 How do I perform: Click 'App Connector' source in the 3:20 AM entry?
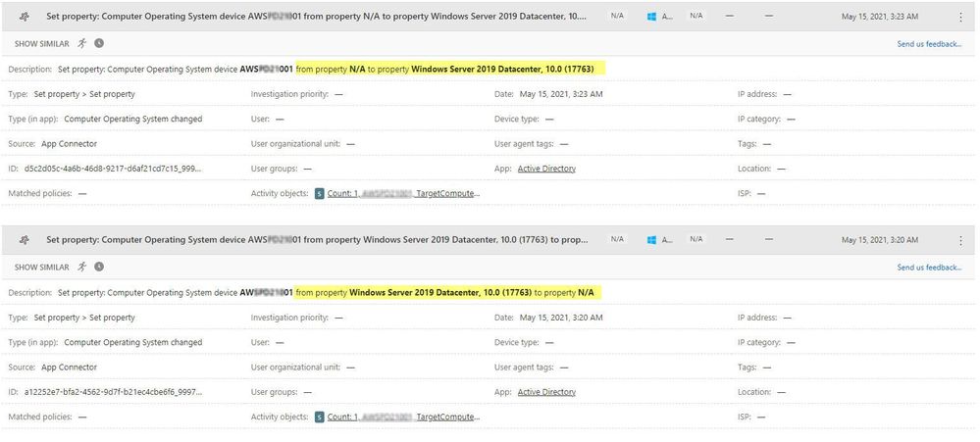point(70,368)
